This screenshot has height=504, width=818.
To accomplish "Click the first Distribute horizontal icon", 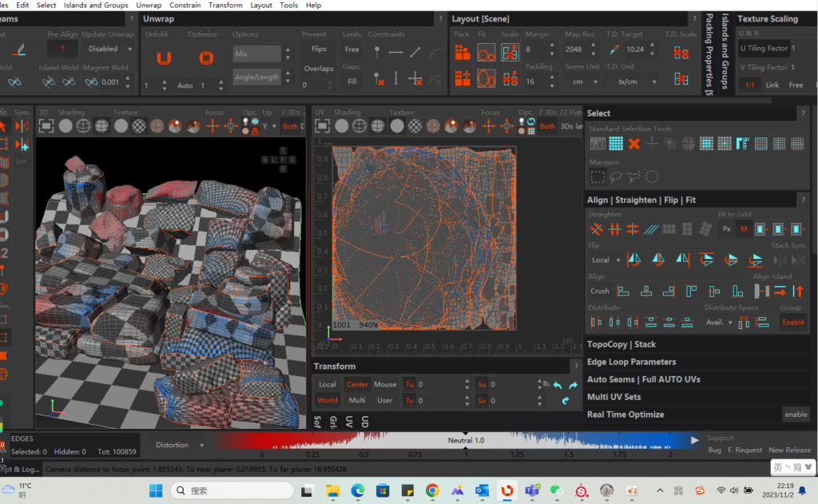I will coord(596,323).
